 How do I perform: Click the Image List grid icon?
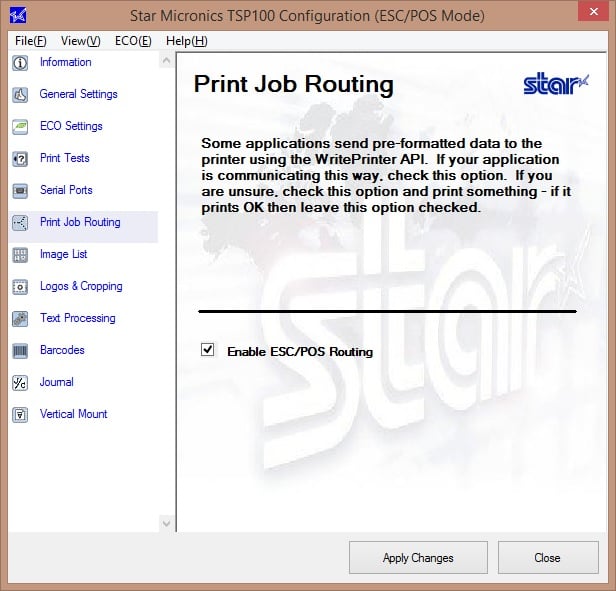pos(20,255)
